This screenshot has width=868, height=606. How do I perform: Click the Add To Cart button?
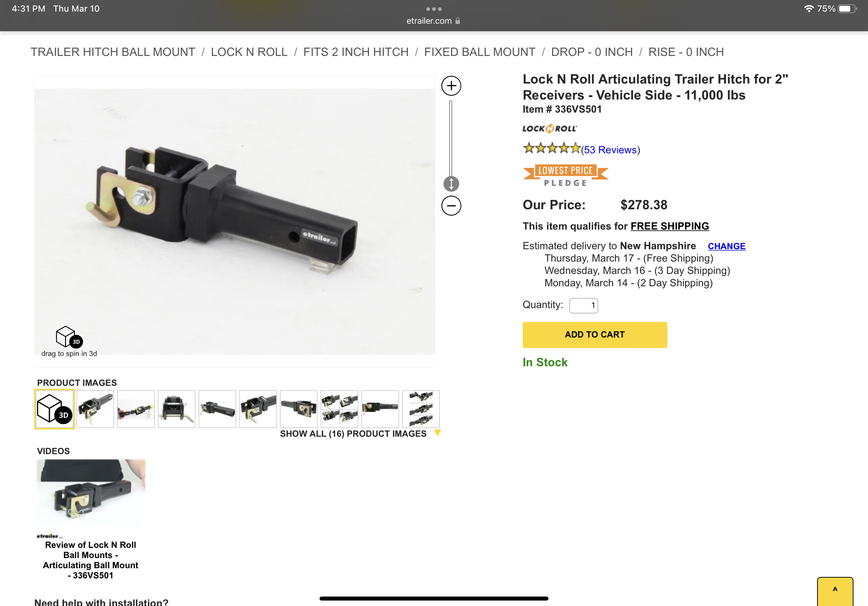tap(594, 334)
